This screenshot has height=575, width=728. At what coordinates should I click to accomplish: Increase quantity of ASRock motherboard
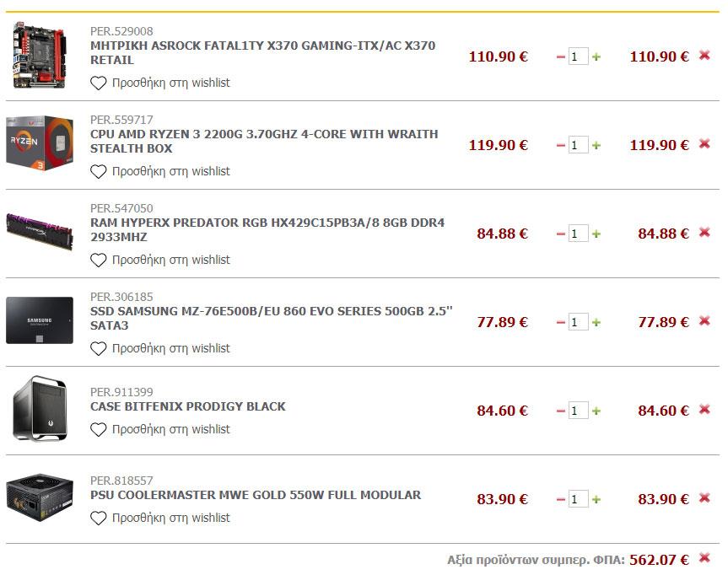pyautogui.click(x=596, y=56)
